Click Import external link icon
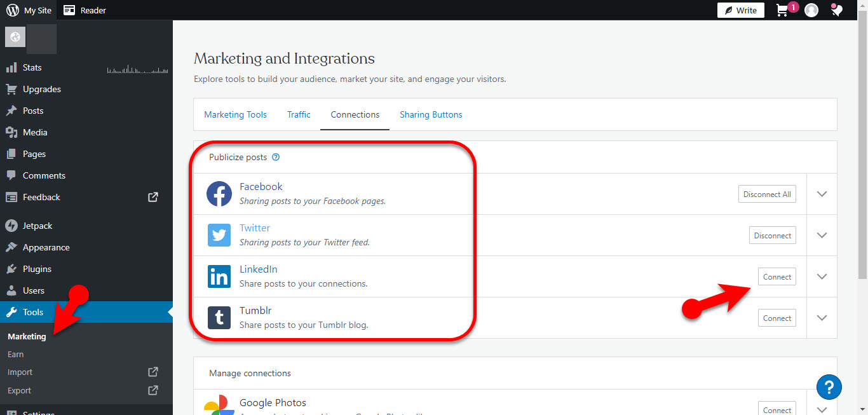The image size is (868, 415). coord(153,372)
